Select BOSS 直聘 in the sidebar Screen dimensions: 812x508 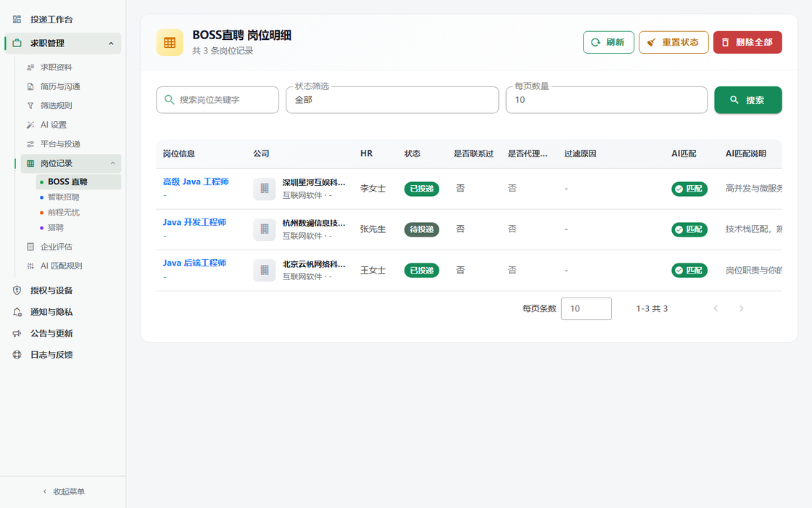point(79,182)
